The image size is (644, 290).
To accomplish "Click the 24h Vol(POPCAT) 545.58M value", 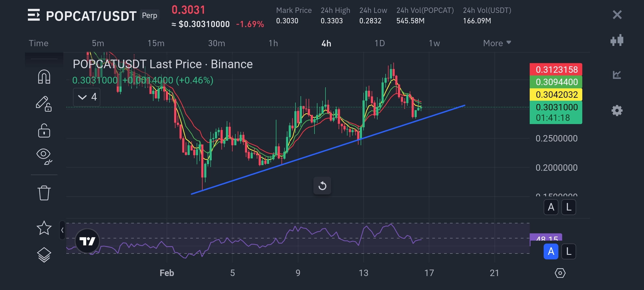I will pyautogui.click(x=411, y=21).
